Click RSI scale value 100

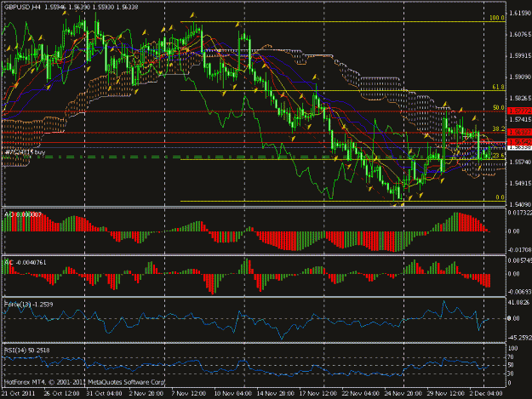(513, 348)
